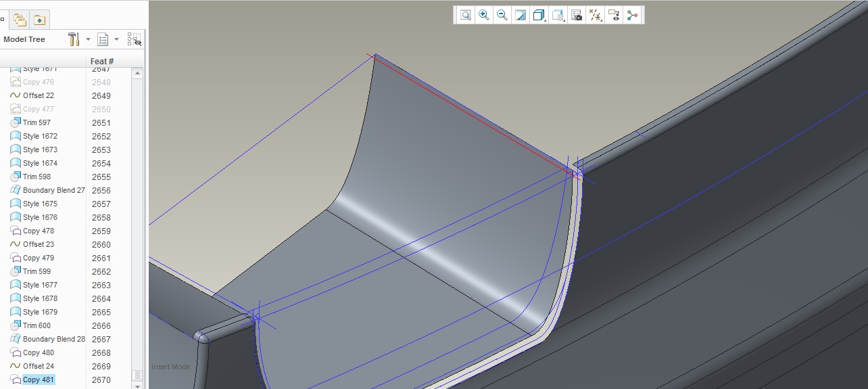The width and height of the screenshot is (868, 389).
Task: Click the Refit view icon
Action: (466, 16)
